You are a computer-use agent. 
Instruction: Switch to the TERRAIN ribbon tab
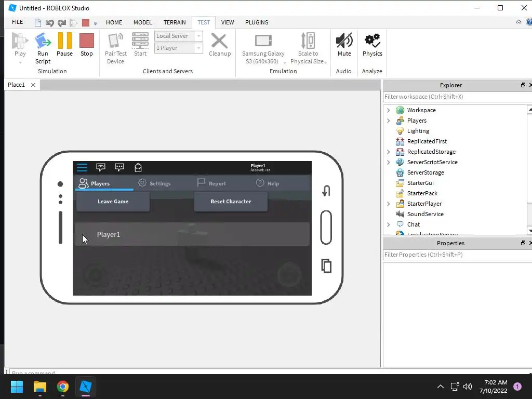click(175, 22)
